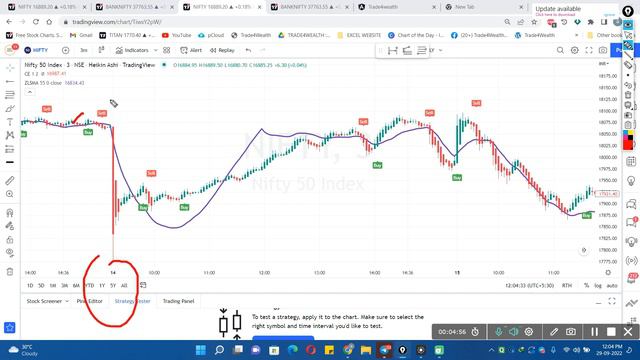Maximize the bottom Strategy Tester panel
The image size is (640, 360).
tap(612, 301)
